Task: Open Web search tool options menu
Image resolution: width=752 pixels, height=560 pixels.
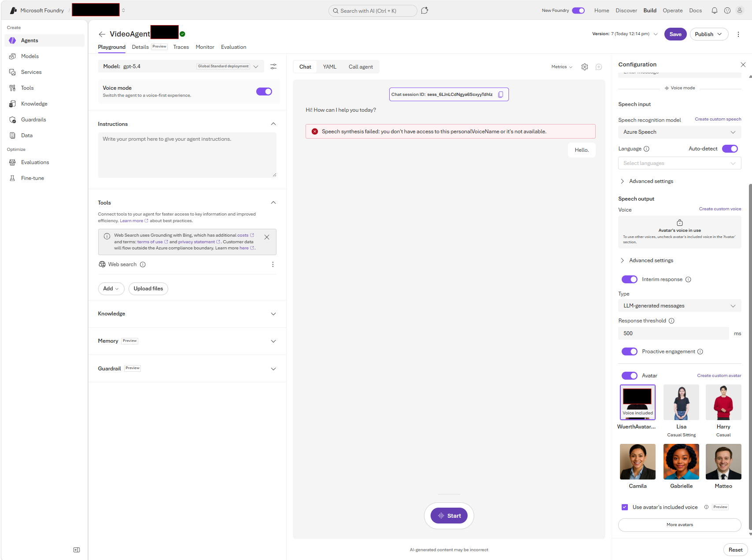Action: coord(273,264)
